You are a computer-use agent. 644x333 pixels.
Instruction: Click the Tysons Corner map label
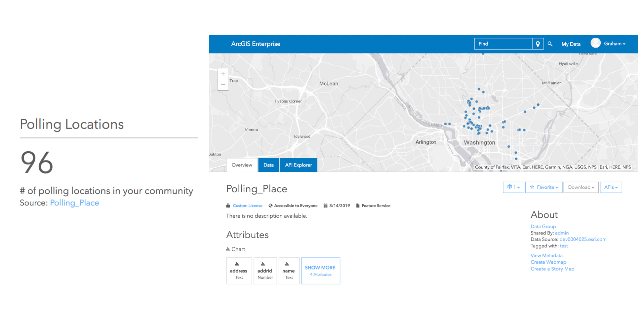pos(288,101)
